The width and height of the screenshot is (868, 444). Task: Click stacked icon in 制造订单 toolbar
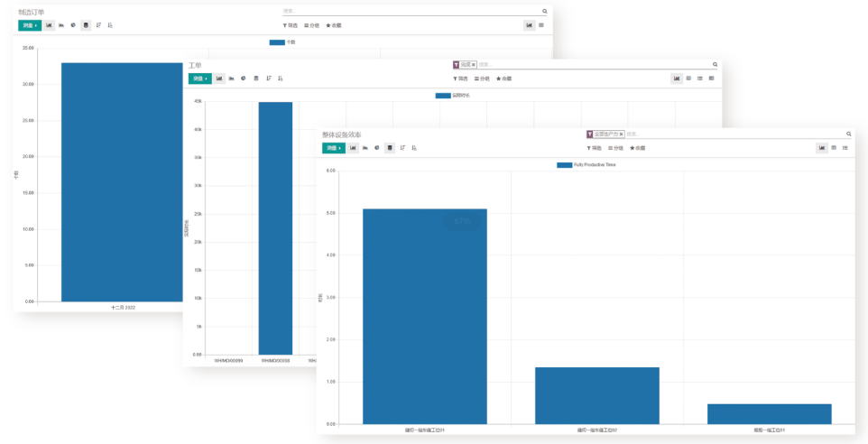[x=86, y=25]
